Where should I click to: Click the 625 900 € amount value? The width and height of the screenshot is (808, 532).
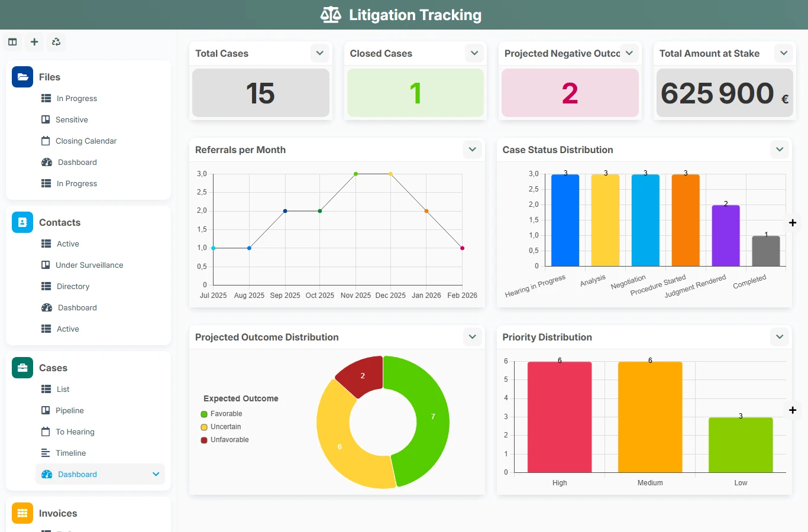click(x=725, y=93)
